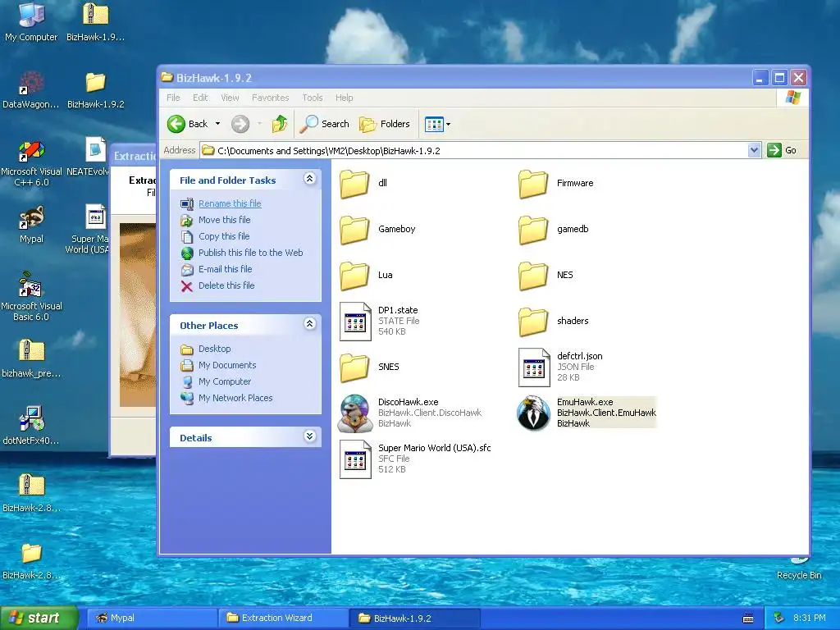
Task: Switch to Mypal taskbar button
Action: point(152,618)
